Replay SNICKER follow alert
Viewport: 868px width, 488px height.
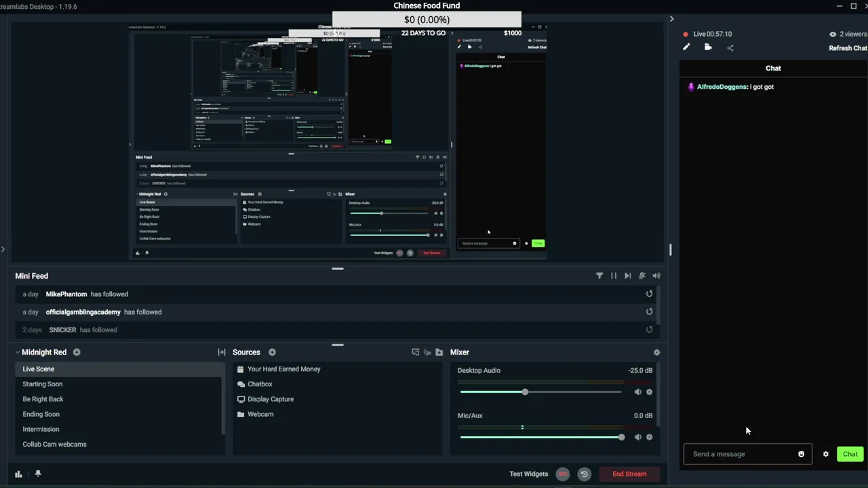point(649,329)
